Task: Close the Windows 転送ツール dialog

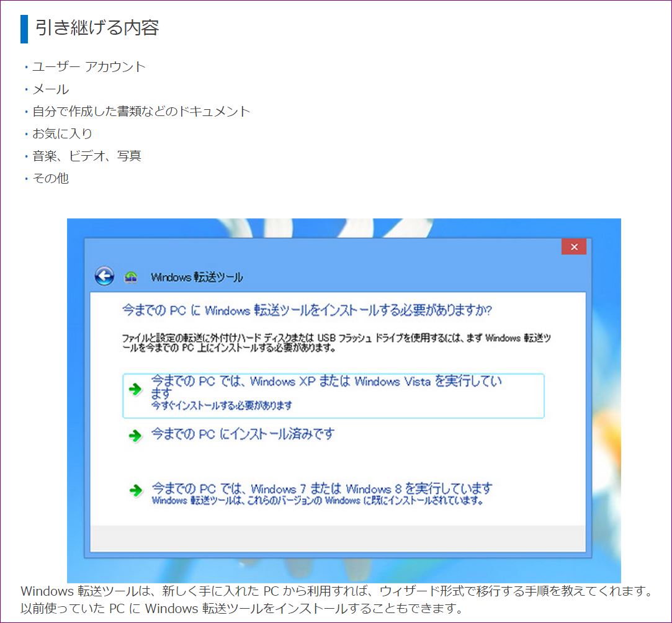Action: coord(574,247)
